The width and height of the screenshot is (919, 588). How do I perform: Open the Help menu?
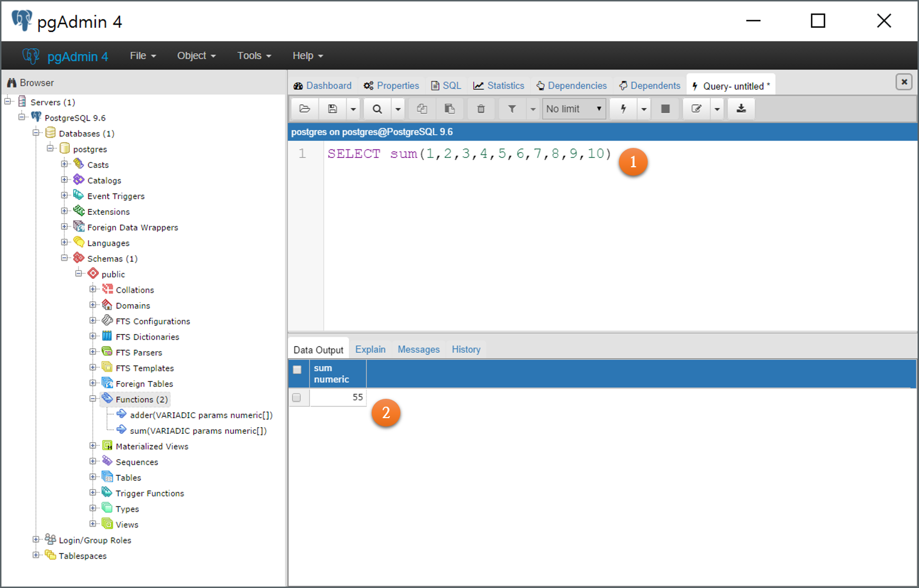tap(308, 55)
